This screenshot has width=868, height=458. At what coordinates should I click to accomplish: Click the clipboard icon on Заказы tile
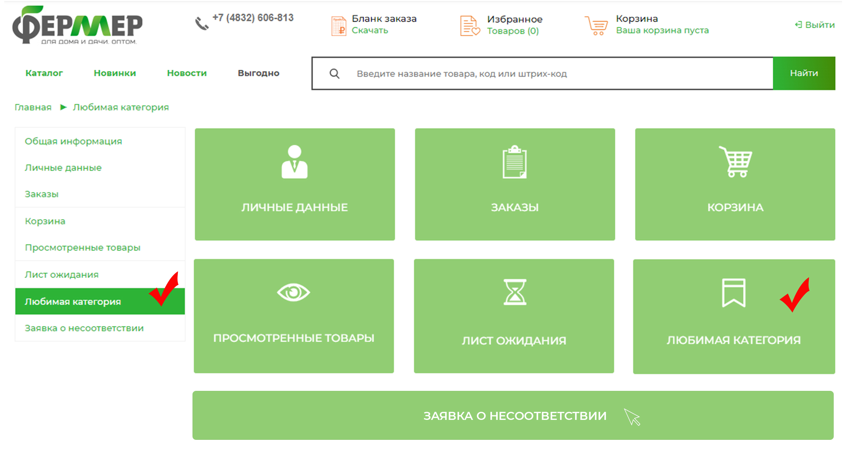pyautogui.click(x=514, y=162)
